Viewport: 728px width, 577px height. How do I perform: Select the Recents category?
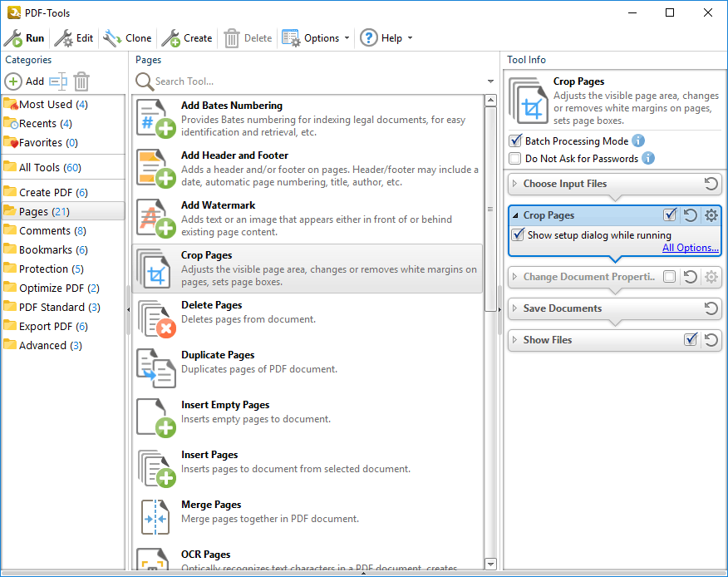click(63, 124)
